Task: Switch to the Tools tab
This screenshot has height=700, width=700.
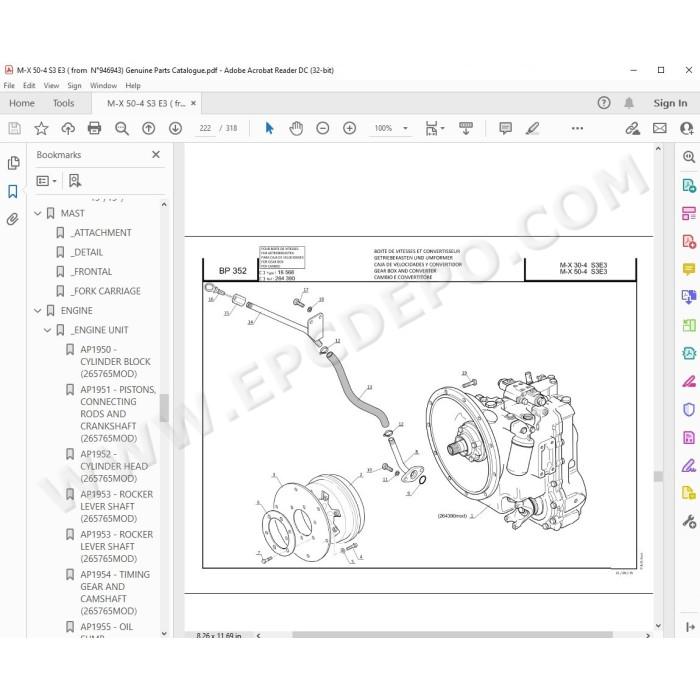Action: pos(63,103)
